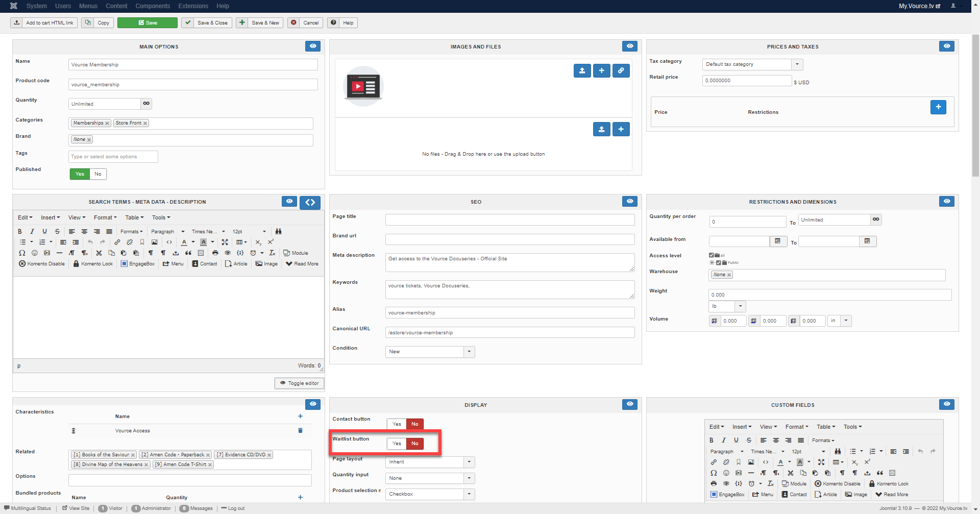
Task: Click the HTML source code toggle button
Action: [310, 202]
